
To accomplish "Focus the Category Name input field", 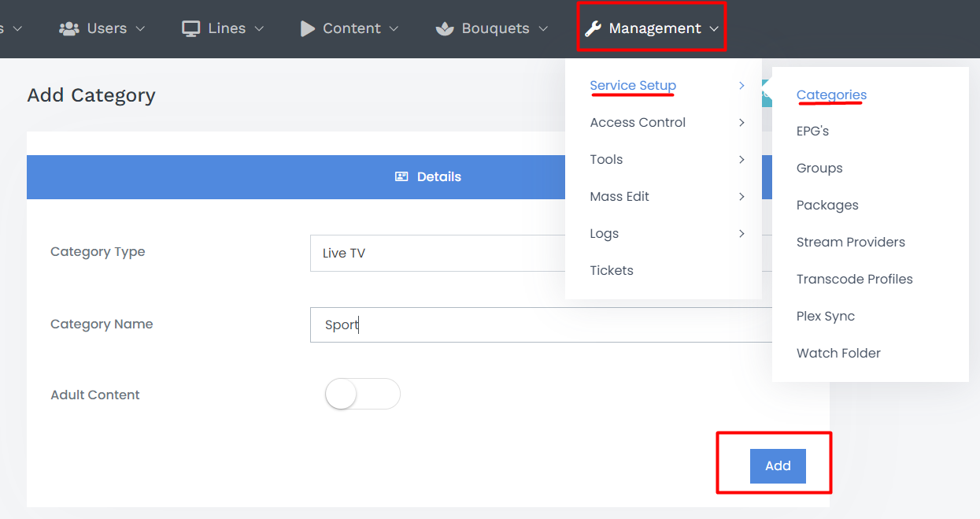I will click(542, 324).
